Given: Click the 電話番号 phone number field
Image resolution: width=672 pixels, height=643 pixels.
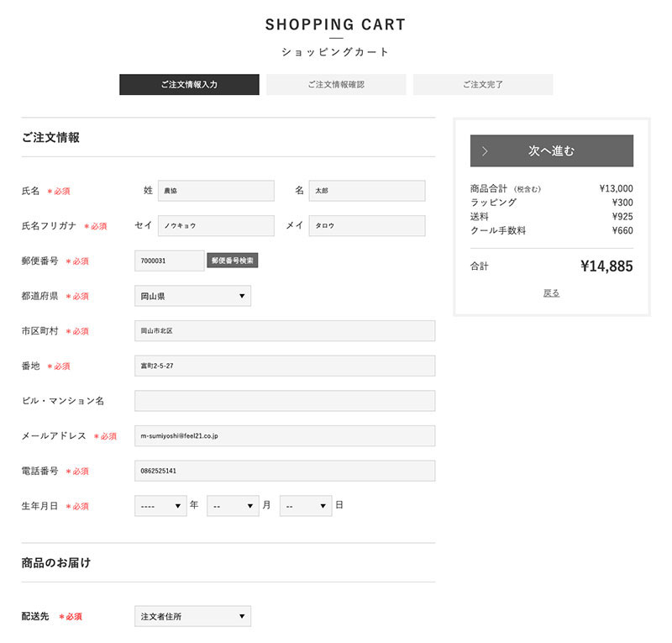Looking at the screenshot, I should pos(285,471).
